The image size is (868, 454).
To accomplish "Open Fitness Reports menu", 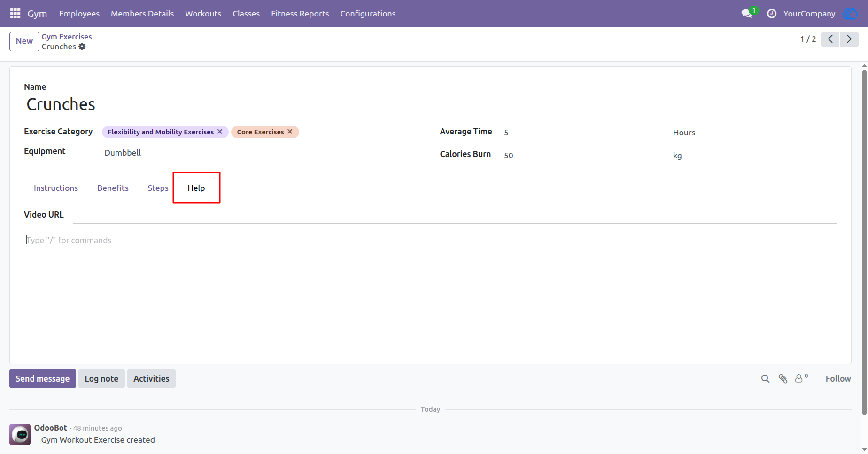I will coord(300,14).
